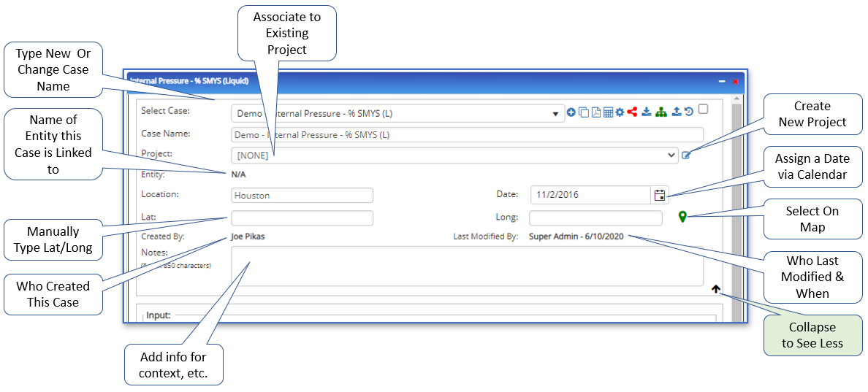868x392 pixels.
Task: Click the green map pin to select location
Action: [x=682, y=217]
